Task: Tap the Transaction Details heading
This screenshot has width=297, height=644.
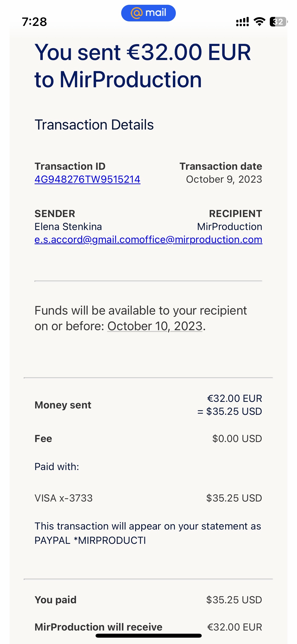Action: point(94,125)
